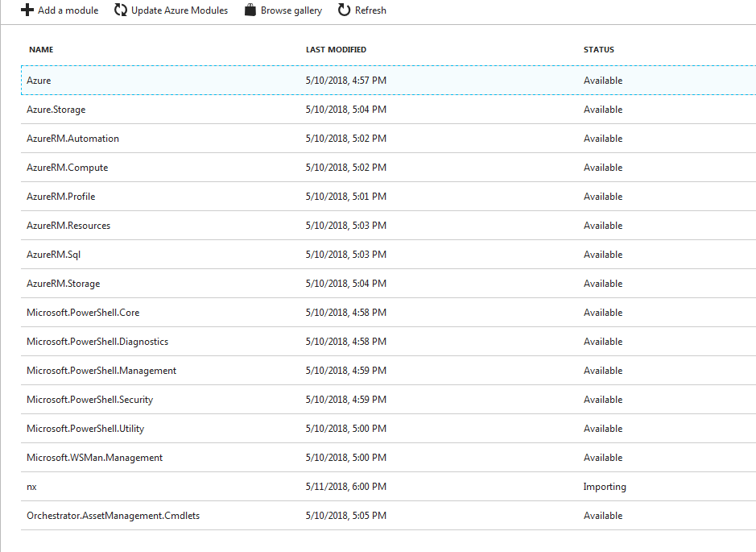Open the Browse gallery toolbar item
The width and height of the screenshot is (756, 552).
pyautogui.click(x=283, y=10)
